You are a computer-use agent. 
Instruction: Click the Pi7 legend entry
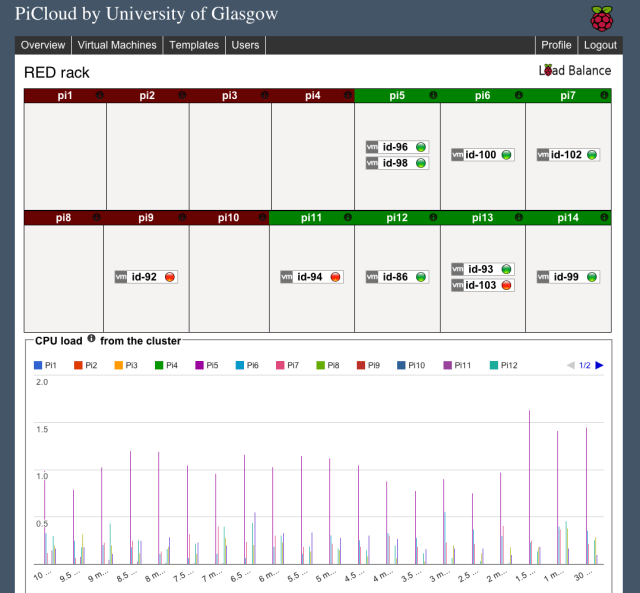pyautogui.click(x=288, y=365)
